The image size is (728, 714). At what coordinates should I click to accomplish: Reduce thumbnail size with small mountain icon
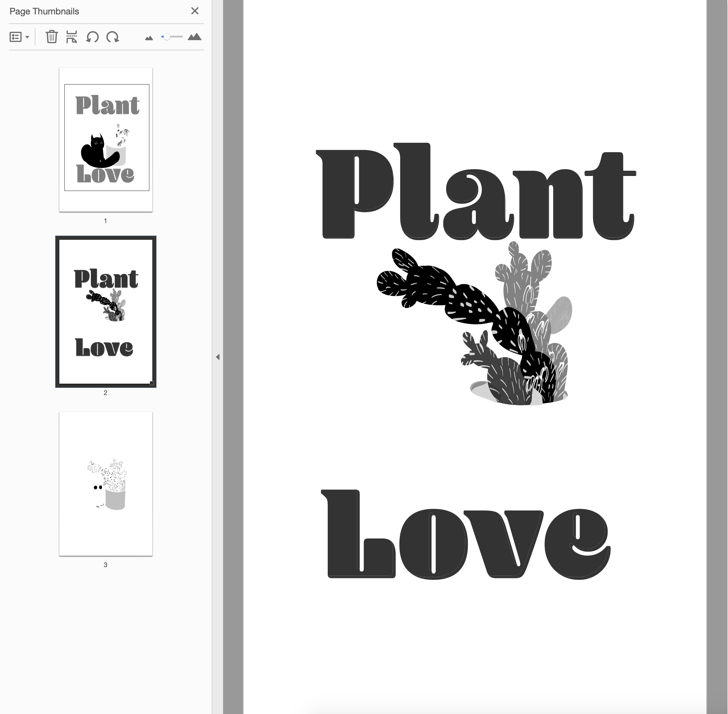[149, 38]
